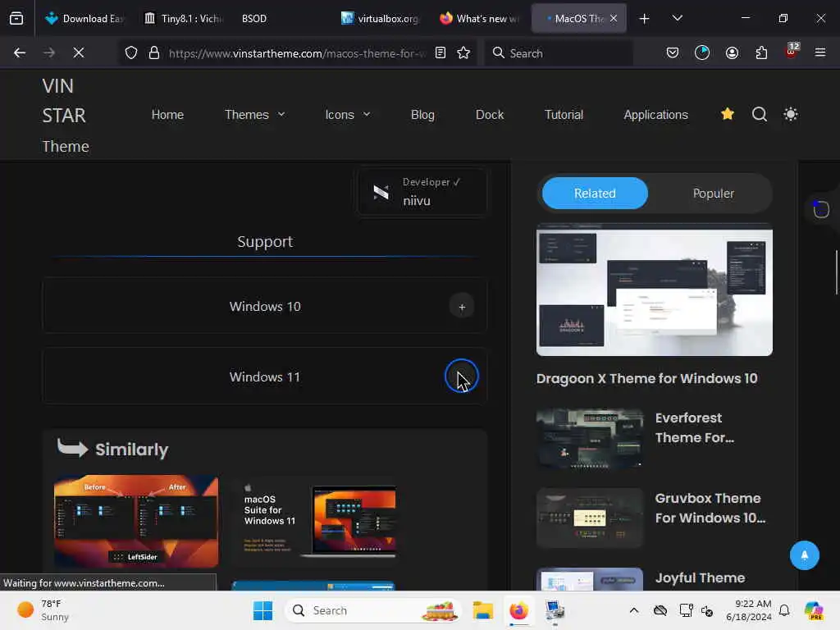
Task: Open the LeftSider before/after thumbnail
Action: (136, 521)
